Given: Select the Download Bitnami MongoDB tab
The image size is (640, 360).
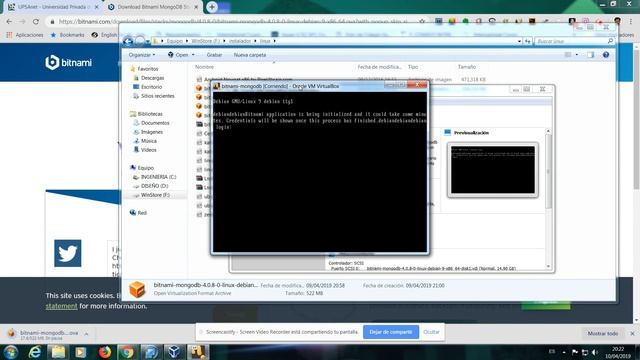Looking at the screenshot, I should (x=153, y=7).
